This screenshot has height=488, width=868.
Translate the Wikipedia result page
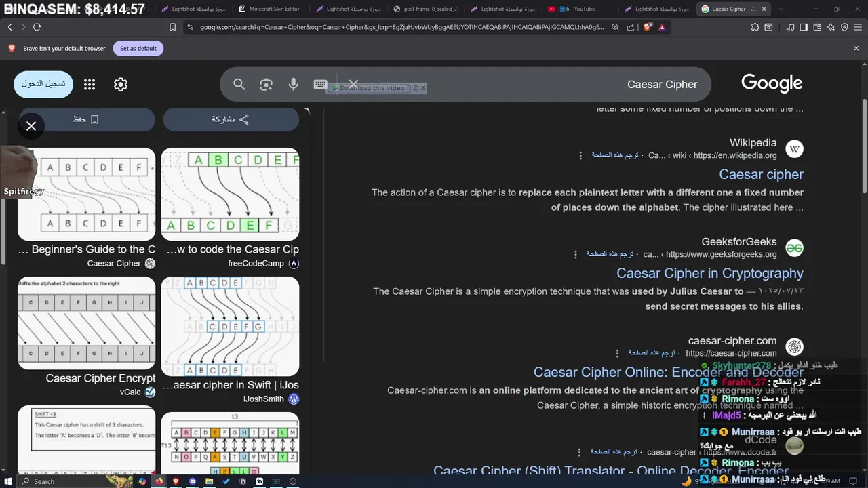(614, 155)
